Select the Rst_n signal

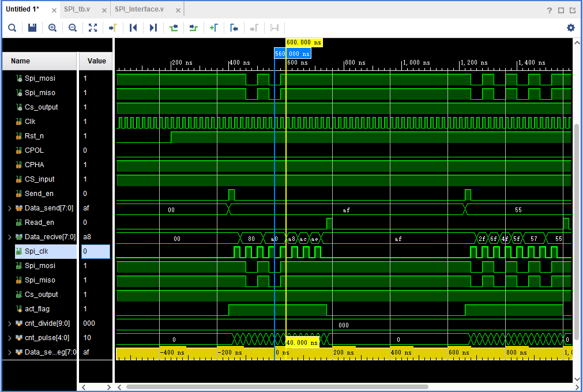tap(34, 136)
